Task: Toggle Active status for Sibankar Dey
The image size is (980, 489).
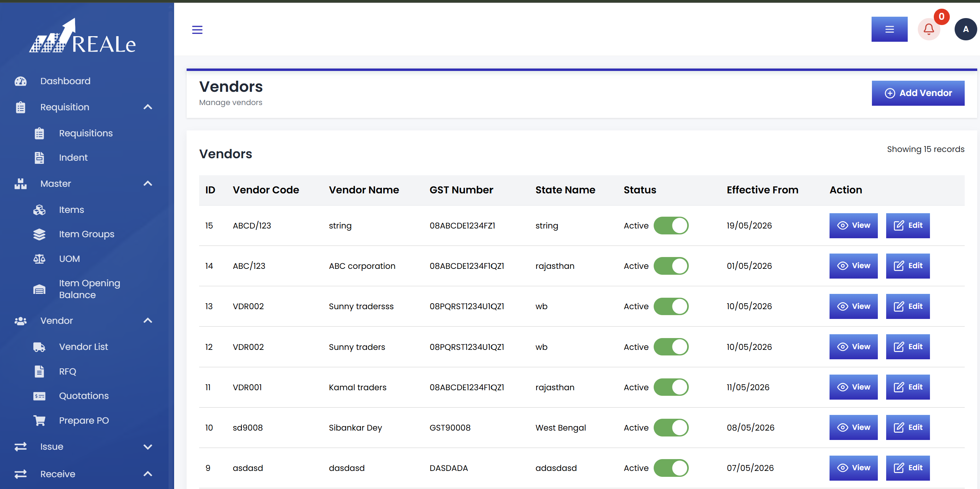Action: click(x=671, y=428)
